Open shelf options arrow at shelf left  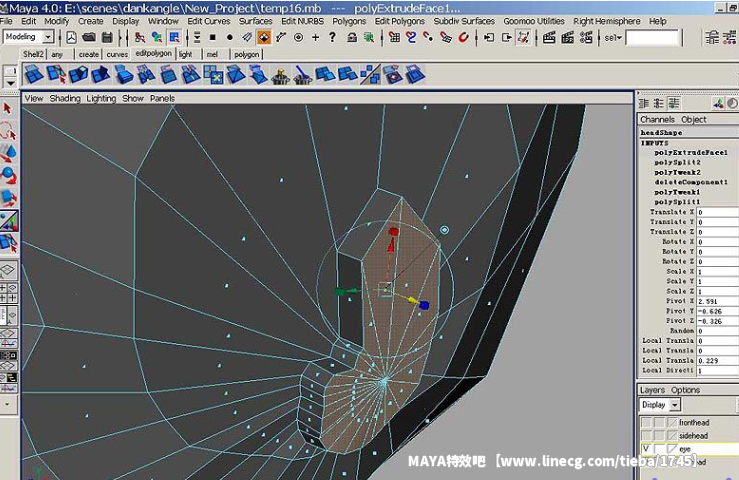click(10, 83)
